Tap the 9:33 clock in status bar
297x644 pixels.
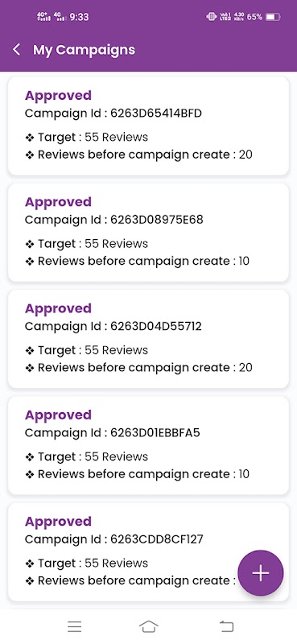point(80,17)
